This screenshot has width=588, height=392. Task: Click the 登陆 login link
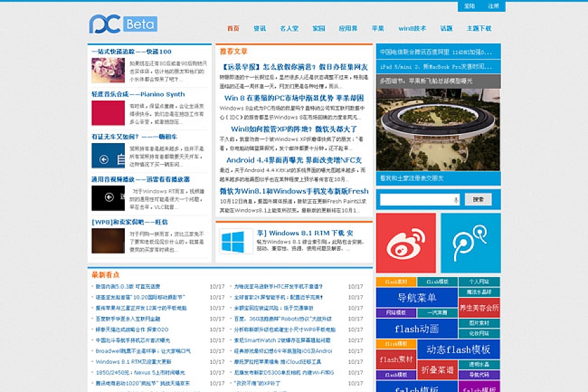pyautogui.click(x=470, y=6)
